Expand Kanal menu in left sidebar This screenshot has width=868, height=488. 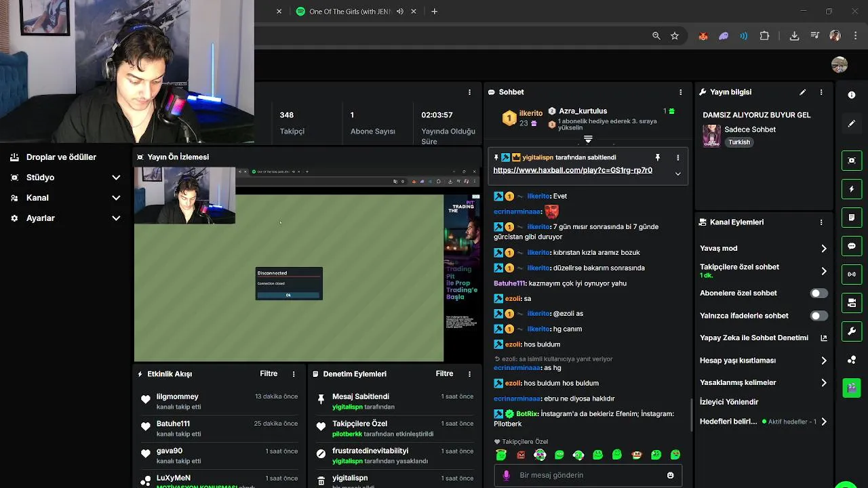(116, 198)
